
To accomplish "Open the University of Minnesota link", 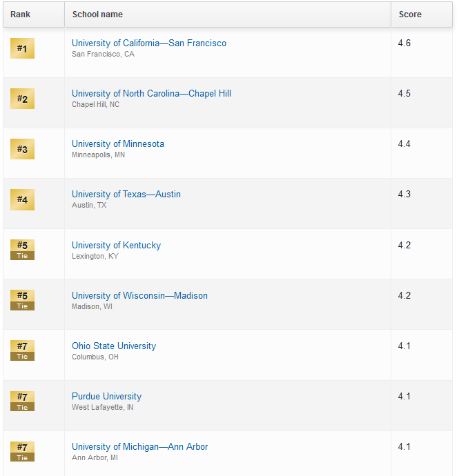I will coord(118,144).
